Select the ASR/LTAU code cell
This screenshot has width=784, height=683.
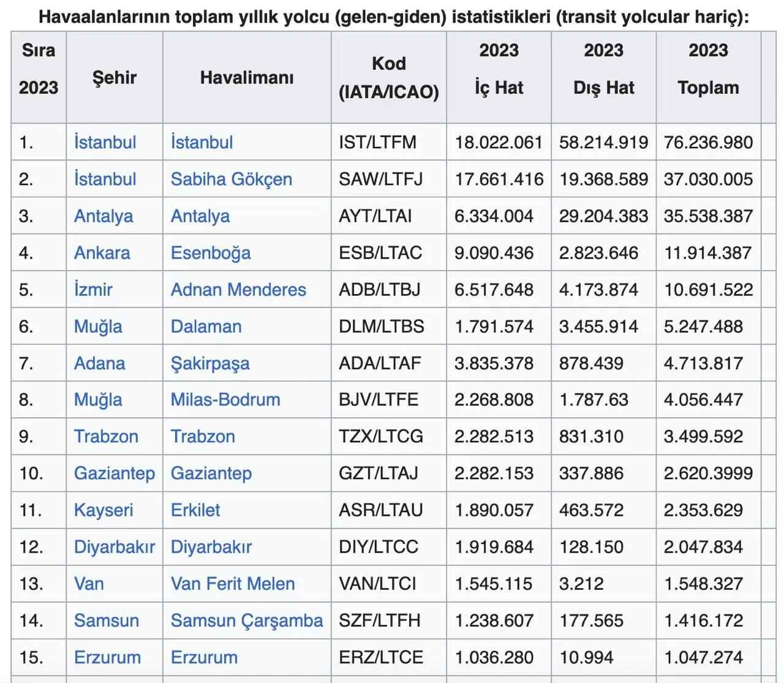(389, 510)
